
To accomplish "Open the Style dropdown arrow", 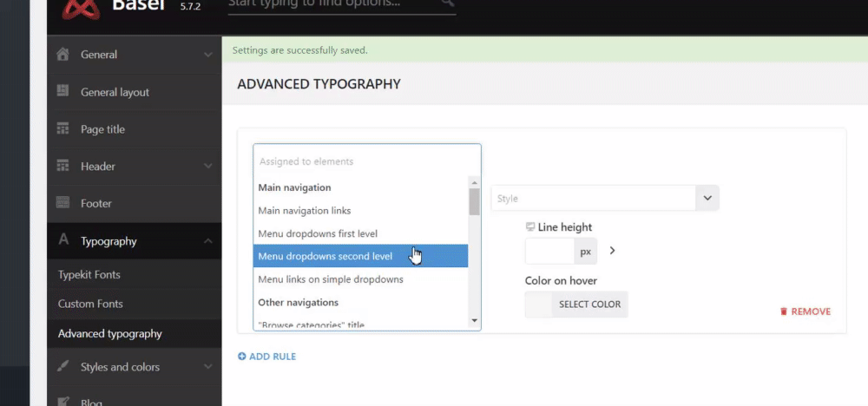I will pyautogui.click(x=707, y=198).
